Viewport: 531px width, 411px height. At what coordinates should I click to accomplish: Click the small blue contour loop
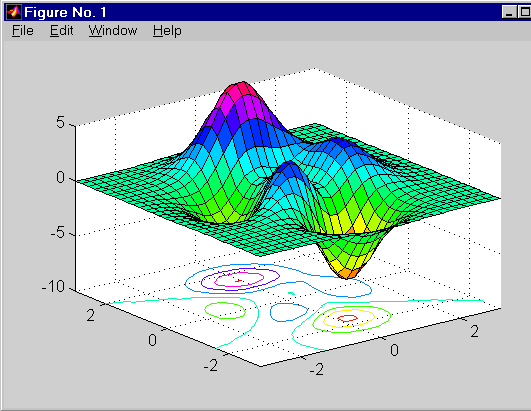pyautogui.click(x=289, y=312)
